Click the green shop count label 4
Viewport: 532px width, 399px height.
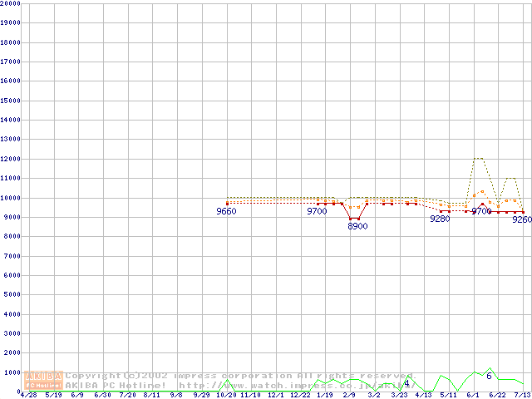point(406,383)
